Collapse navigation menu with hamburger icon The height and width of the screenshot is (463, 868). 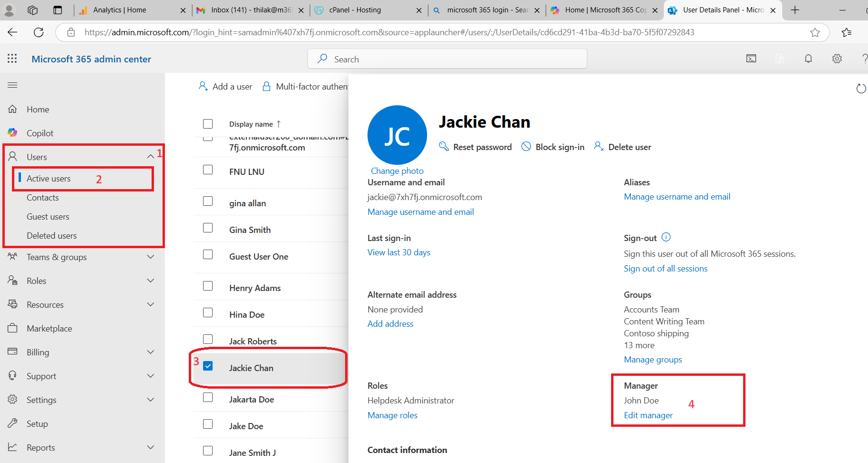tap(12, 85)
